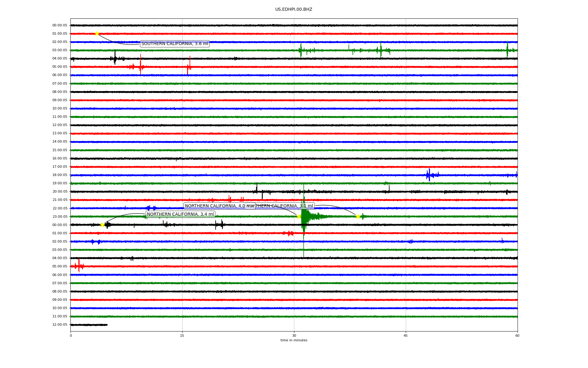Click the star marker for Northern California 4.0 mw
588x368 pixels.
point(299,217)
